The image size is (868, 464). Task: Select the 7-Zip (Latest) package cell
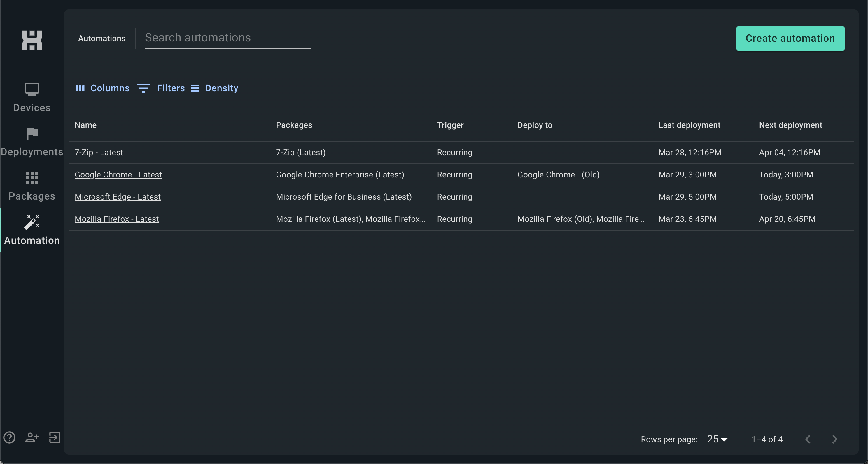(x=301, y=152)
